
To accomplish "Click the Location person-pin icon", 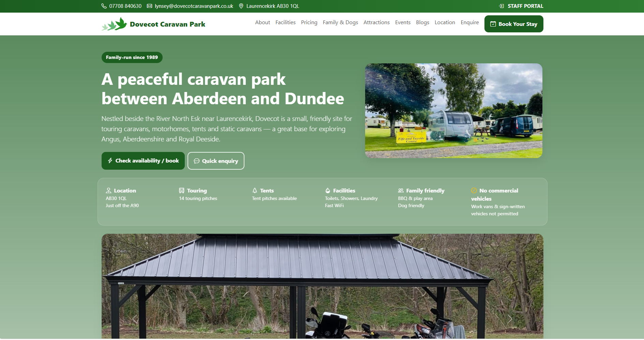I will tap(108, 191).
